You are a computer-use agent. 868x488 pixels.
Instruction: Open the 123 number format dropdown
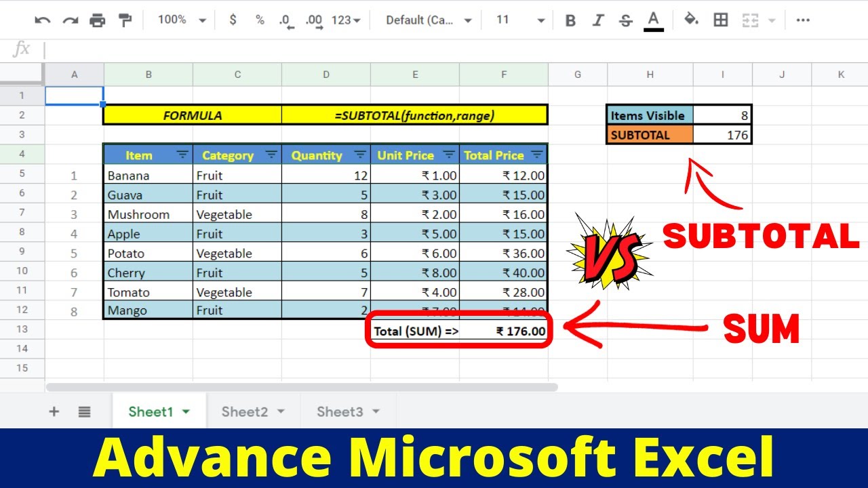tap(346, 20)
